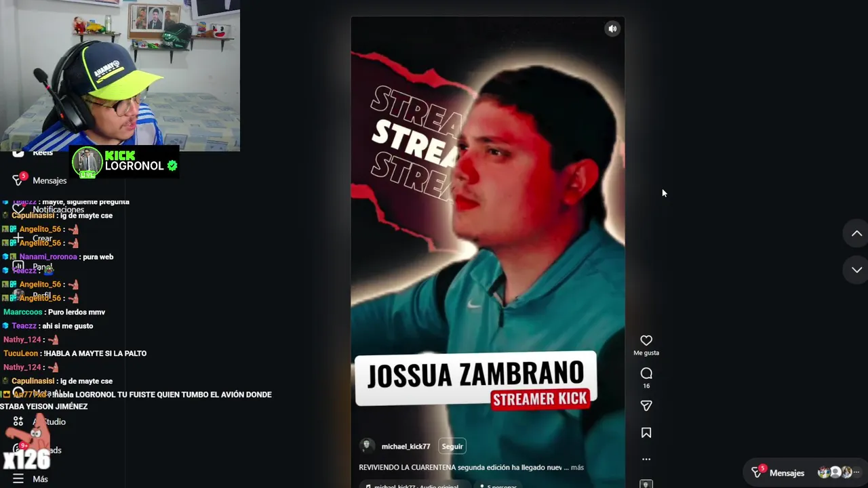
Task: Open the Más hamburger menu icon
Action: 18,479
